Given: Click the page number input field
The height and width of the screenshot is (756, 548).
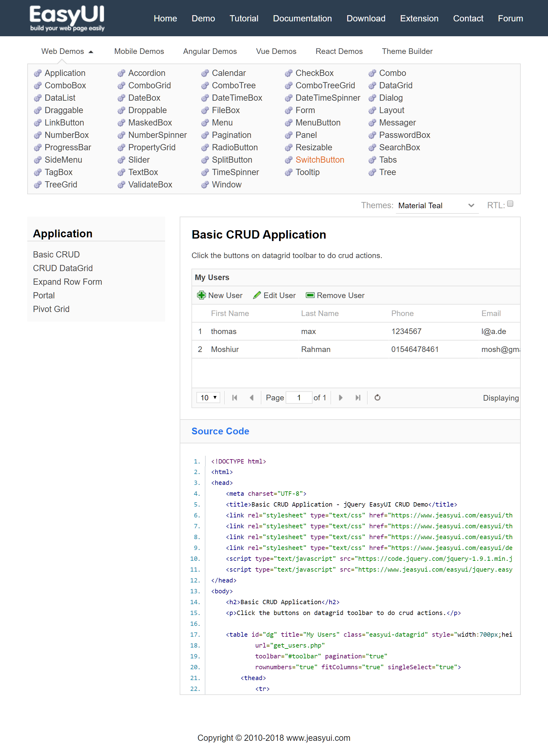Looking at the screenshot, I should tap(299, 397).
